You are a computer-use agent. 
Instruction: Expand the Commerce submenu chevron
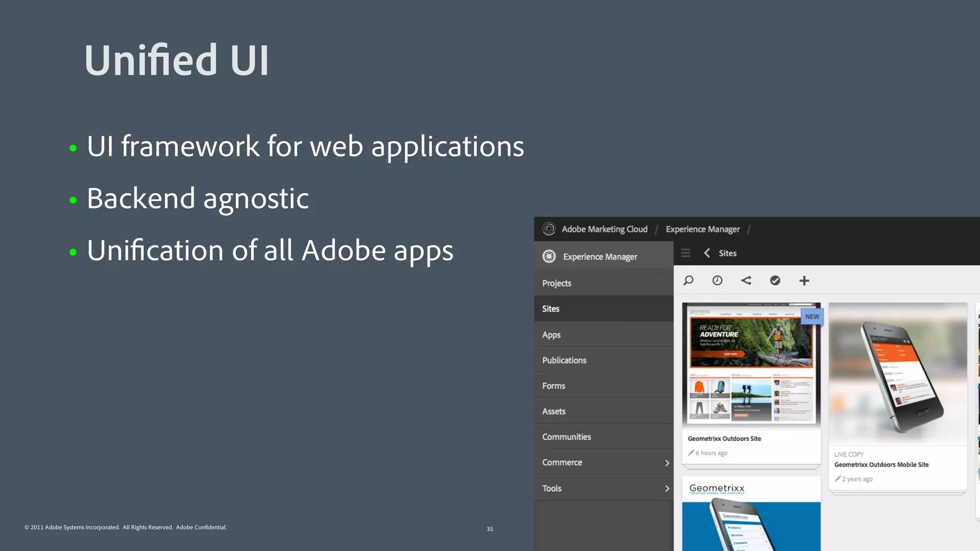[667, 463]
